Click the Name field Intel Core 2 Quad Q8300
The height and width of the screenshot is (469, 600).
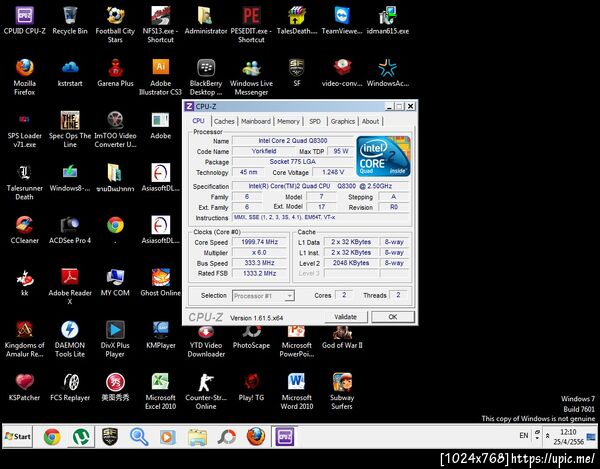coord(293,141)
